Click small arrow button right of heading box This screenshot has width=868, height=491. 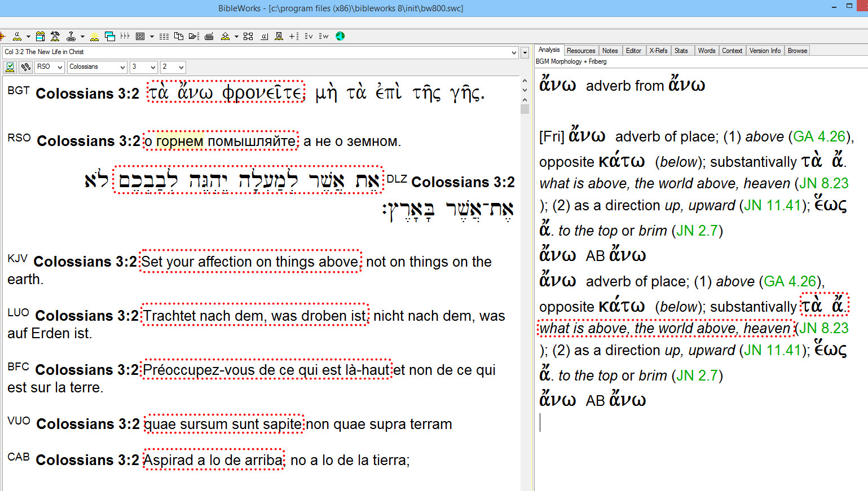tap(525, 52)
